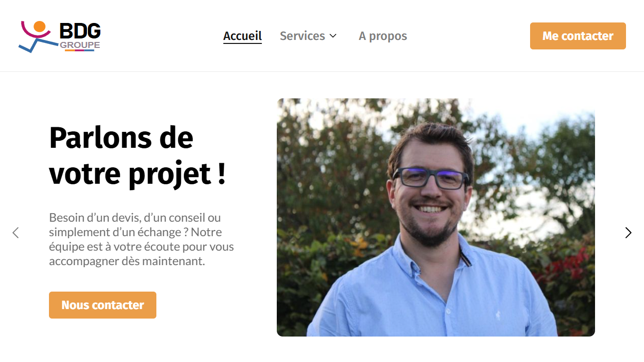Click the gray GROUPE text in the logo
This screenshot has width=644, height=362.
point(80,45)
